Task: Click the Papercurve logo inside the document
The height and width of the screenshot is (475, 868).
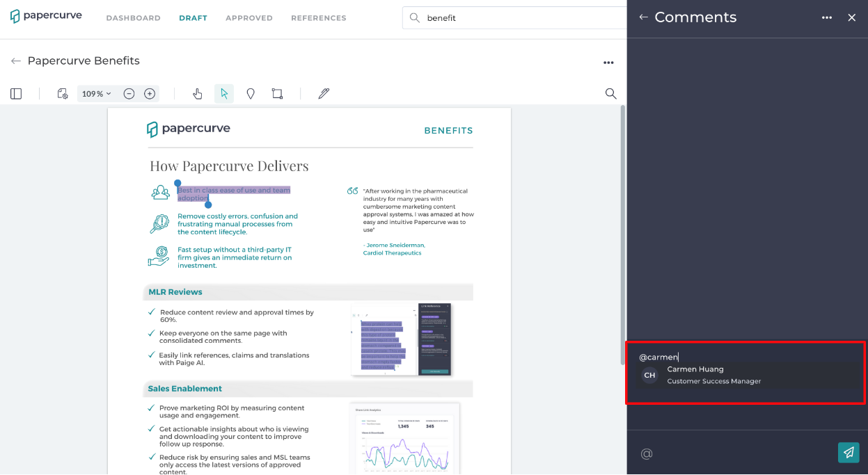Action: pyautogui.click(x=188, y=129)
